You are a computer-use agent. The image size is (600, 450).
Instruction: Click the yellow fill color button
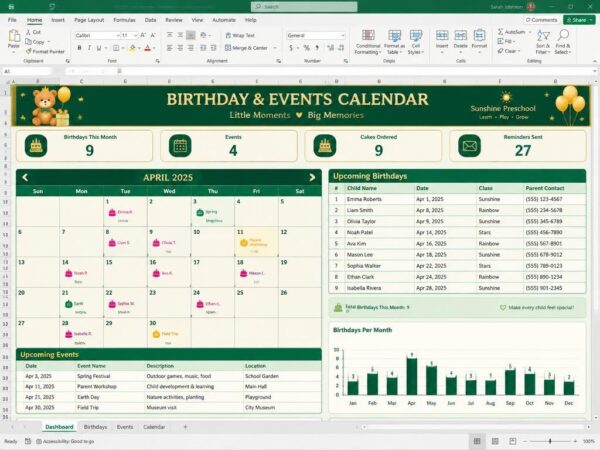pos(132,48)
